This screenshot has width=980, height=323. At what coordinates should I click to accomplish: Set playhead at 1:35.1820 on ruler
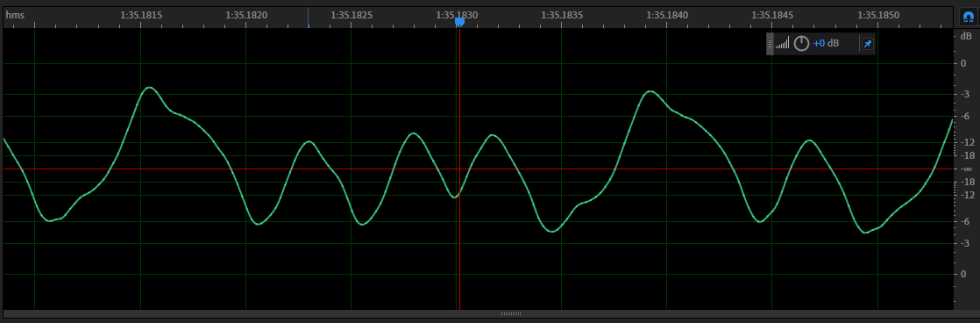point(246,14)
